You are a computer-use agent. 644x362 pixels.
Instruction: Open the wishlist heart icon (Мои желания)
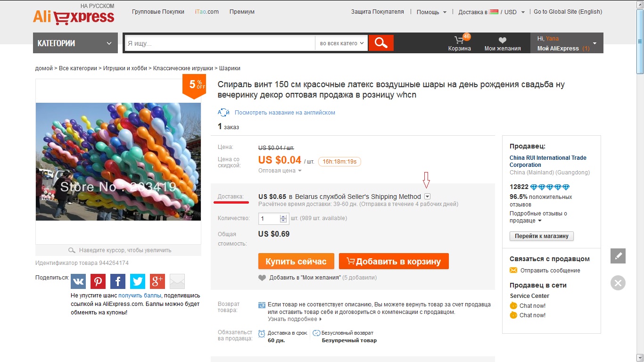pos(503,41)
